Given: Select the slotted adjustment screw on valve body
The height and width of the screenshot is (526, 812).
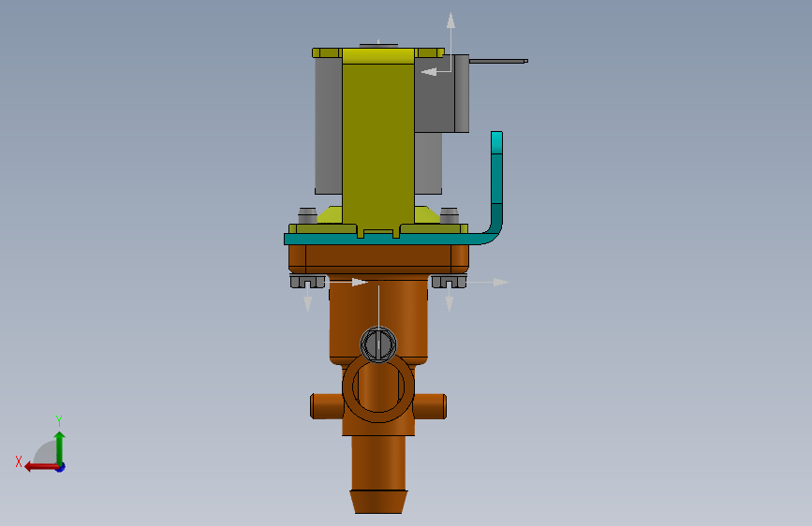Looking at the screenshot, I should click(378, 344).
